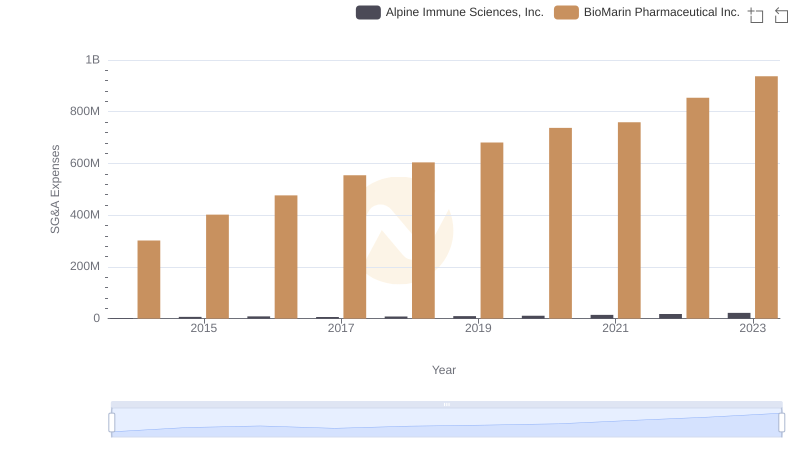Click BioMarin bar for 2018
The height and width of the screenshot is (461, 800).
(x=423, y=240)
